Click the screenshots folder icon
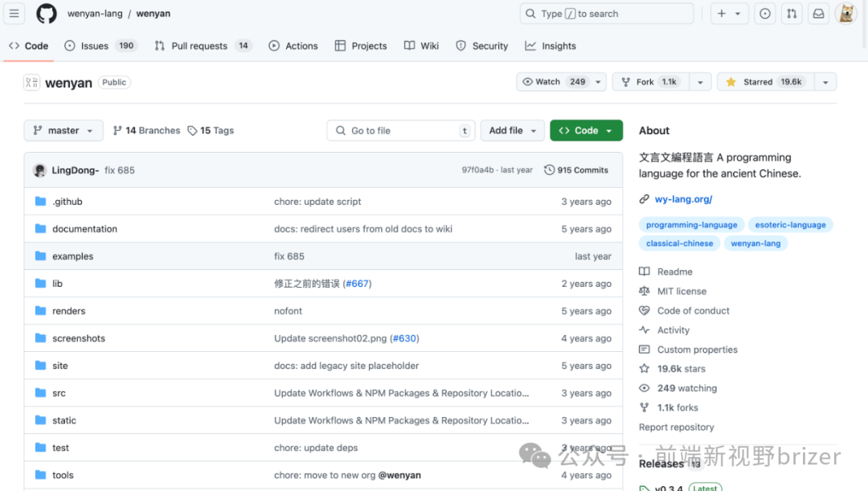Image resolution: width=868 pixels, height=491 pixels. point(40,338)
